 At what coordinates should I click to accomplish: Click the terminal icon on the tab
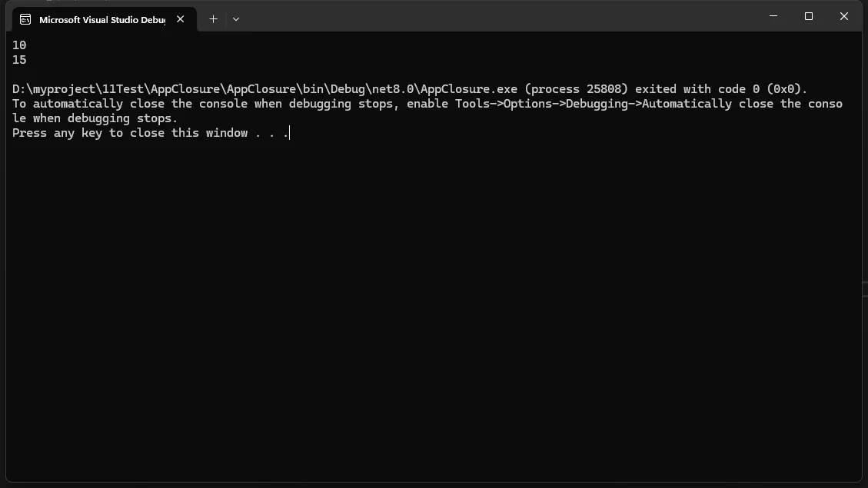point(25,19)
